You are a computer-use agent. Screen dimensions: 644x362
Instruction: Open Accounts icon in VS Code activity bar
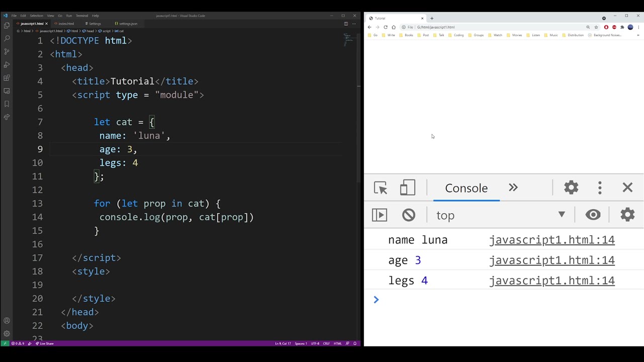(x=7, y=320)
